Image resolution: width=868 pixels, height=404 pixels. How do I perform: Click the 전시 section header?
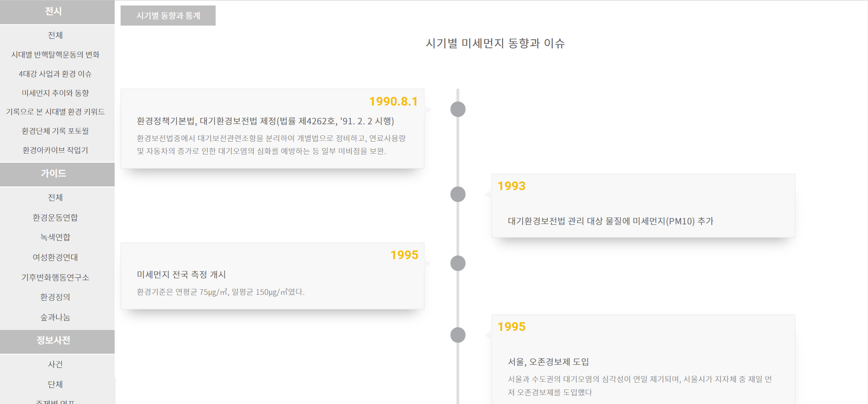(53, 11)
